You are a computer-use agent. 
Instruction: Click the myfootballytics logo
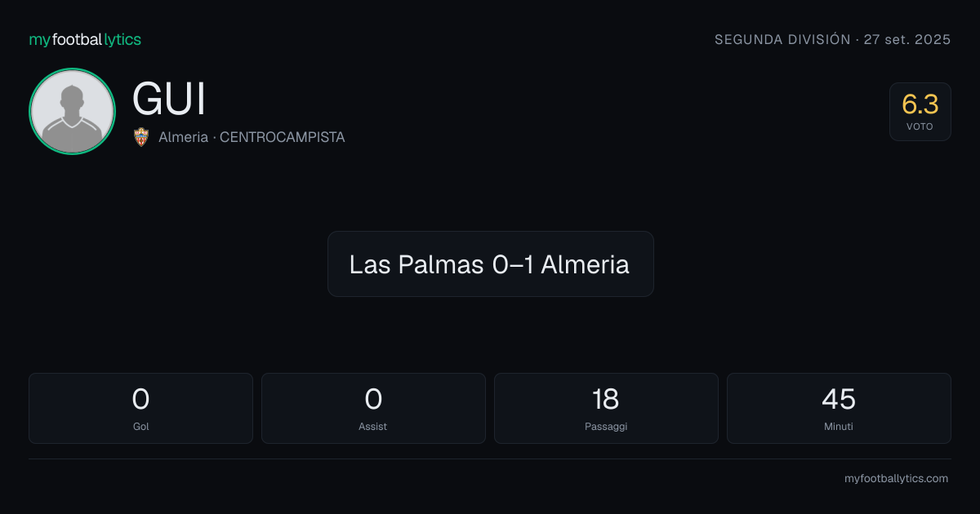(85, 39)
